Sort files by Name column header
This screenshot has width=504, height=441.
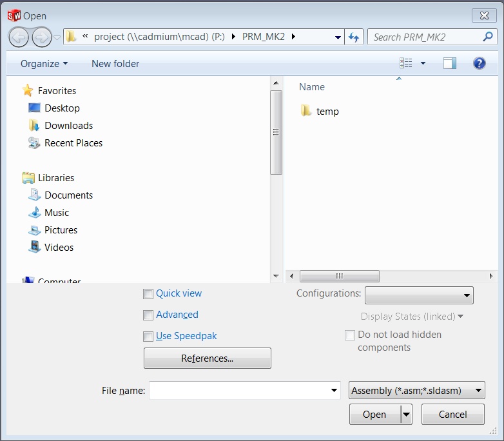[x=312, y=87]
